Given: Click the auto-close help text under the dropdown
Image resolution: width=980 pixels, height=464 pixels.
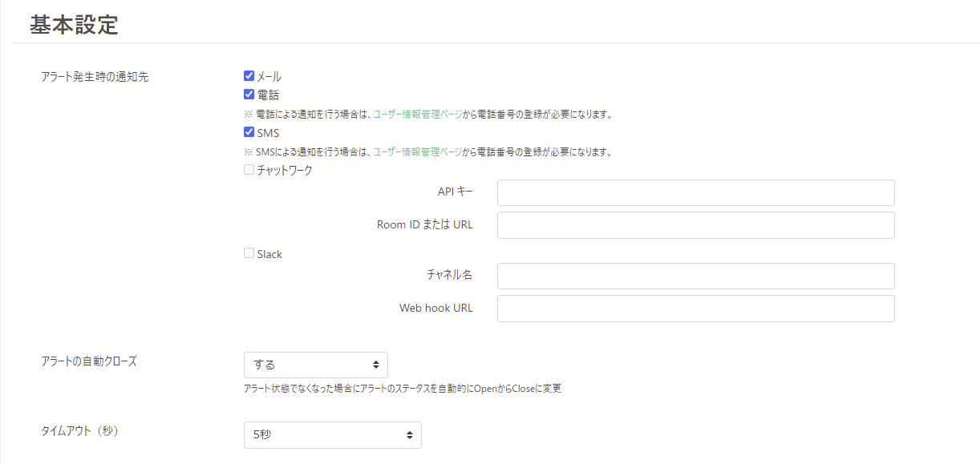Looking at the screenshot, I should point(402,389).
